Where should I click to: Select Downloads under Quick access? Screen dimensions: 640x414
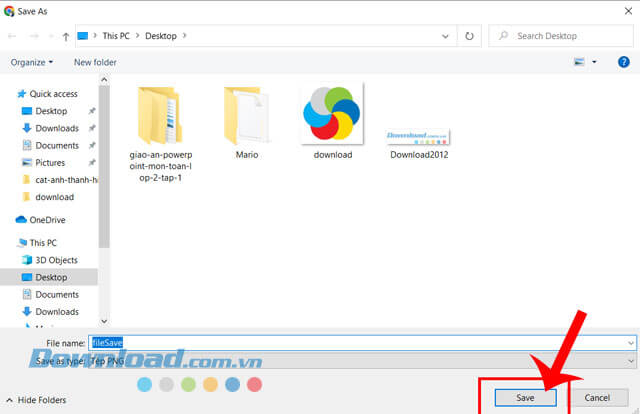57,128
